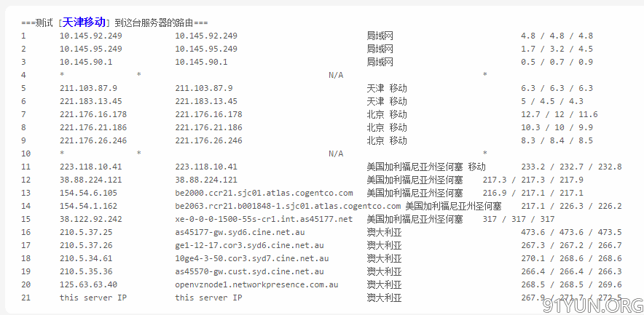Click IP 223.118.10.41 in hop 11

pyautogui.click(x=91, y=167)
